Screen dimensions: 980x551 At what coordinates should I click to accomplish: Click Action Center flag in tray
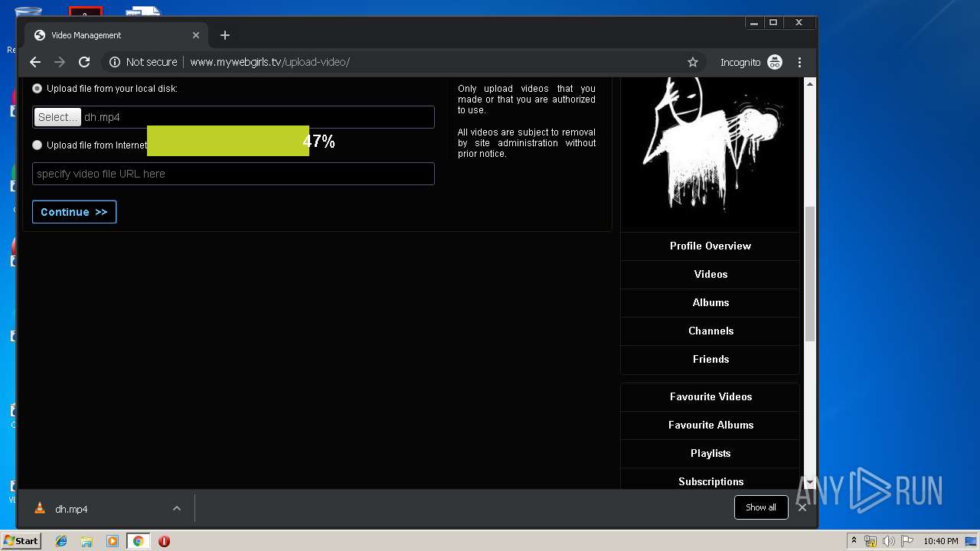tap(906, 541)
